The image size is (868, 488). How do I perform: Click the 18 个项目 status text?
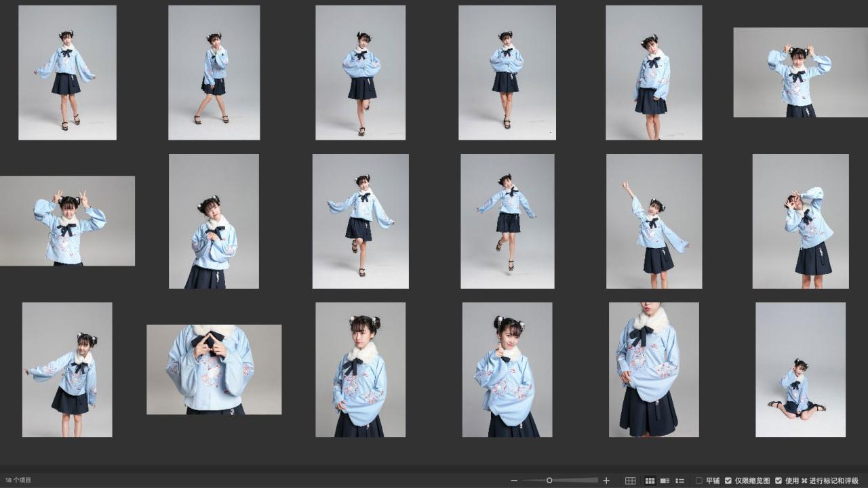[x=18, y=481]
